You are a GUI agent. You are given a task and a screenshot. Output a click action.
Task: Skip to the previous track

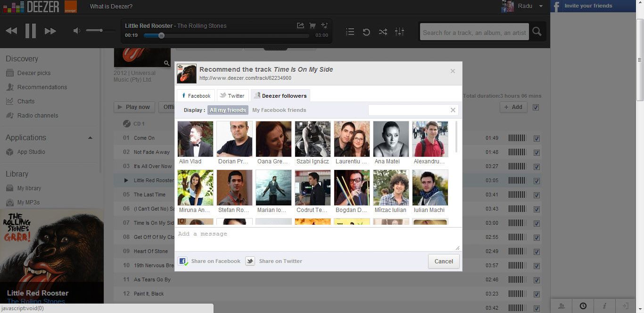pos(11,31)
